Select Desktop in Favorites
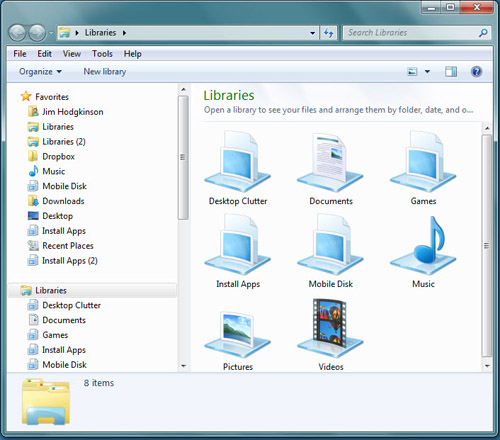This screenshot has width=500, height=440. click(x=50, y=216)
